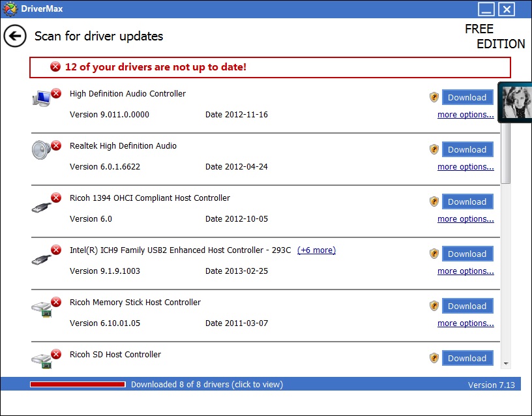Click the DriverMax logo icon

pos(10,9)
